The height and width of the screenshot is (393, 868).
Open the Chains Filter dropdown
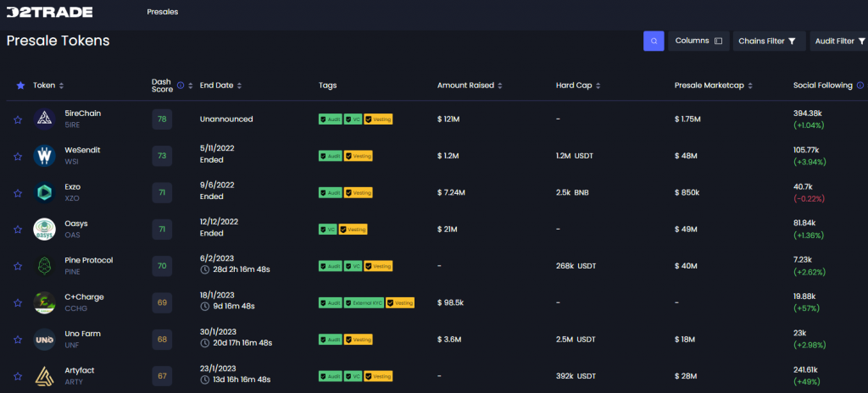tap(769, 41)
